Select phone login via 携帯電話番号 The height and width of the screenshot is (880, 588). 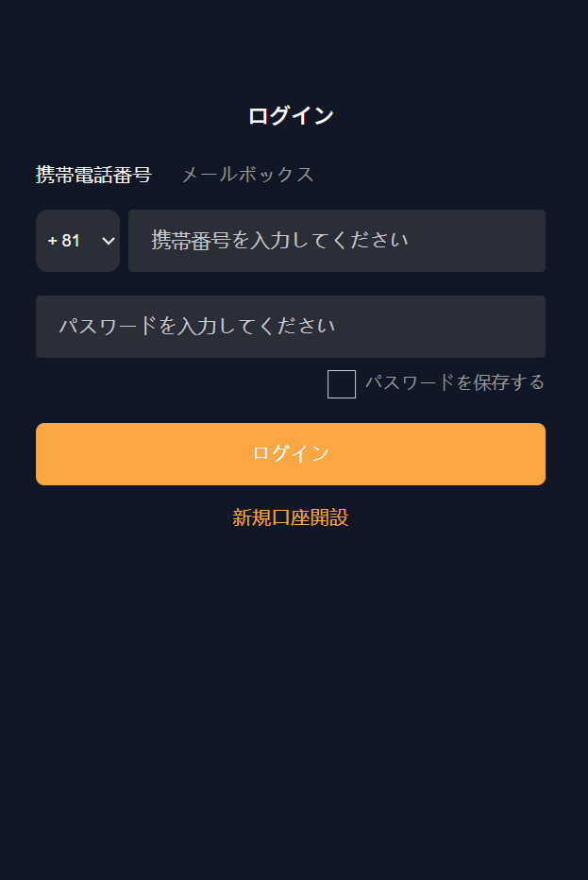(93, 175)
